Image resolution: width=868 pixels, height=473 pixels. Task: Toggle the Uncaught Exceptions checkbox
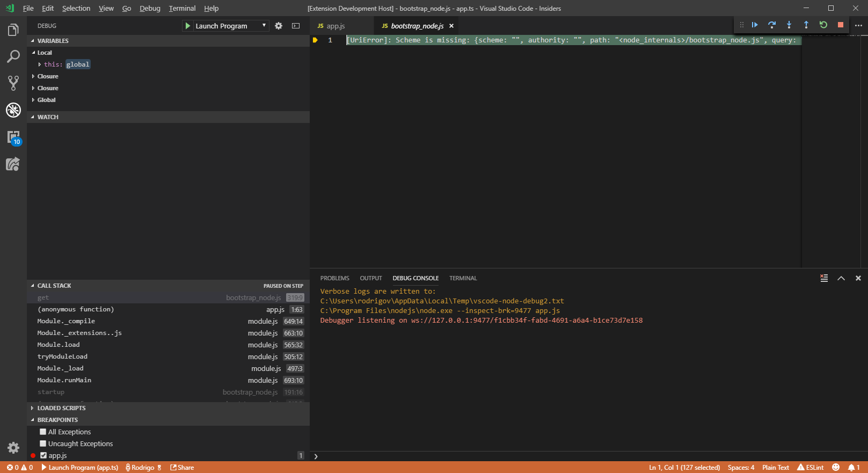[x=43, y=443]
